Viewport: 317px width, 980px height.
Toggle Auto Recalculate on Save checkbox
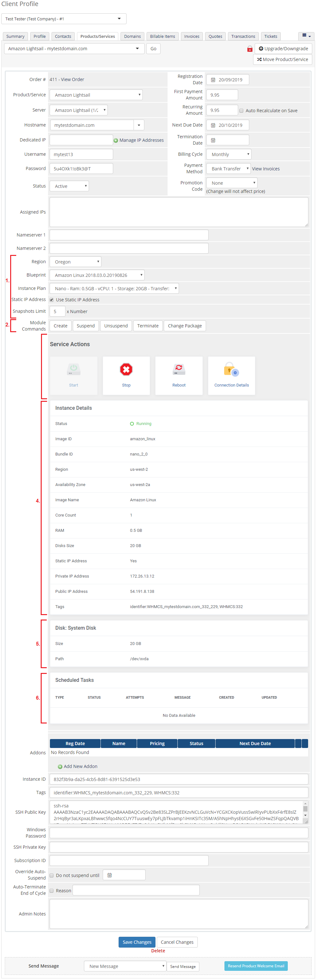(x=241, y=111)
